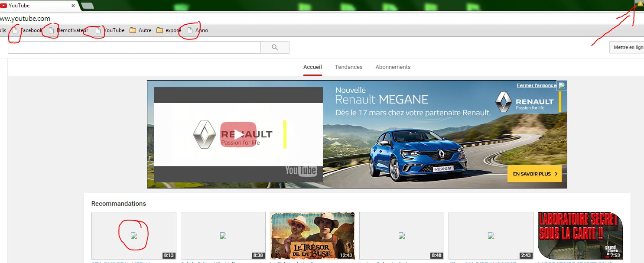Close the YouTube browser tab
Image resolution: width=644 pixels, height=263 pixels.
click(73, 6)
